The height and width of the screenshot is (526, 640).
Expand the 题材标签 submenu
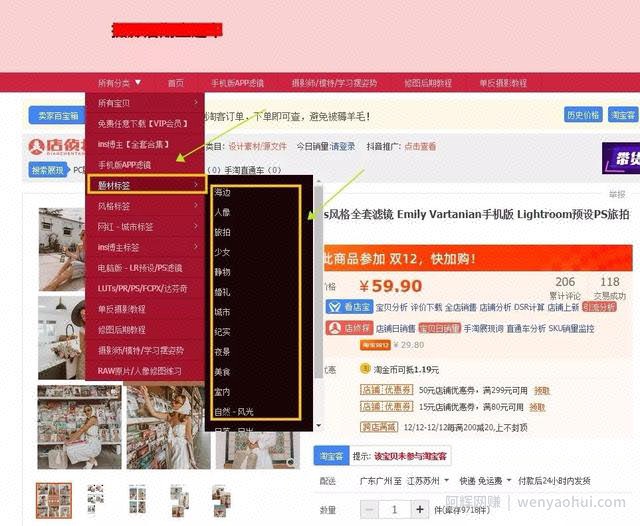click(x=147, y=185)
